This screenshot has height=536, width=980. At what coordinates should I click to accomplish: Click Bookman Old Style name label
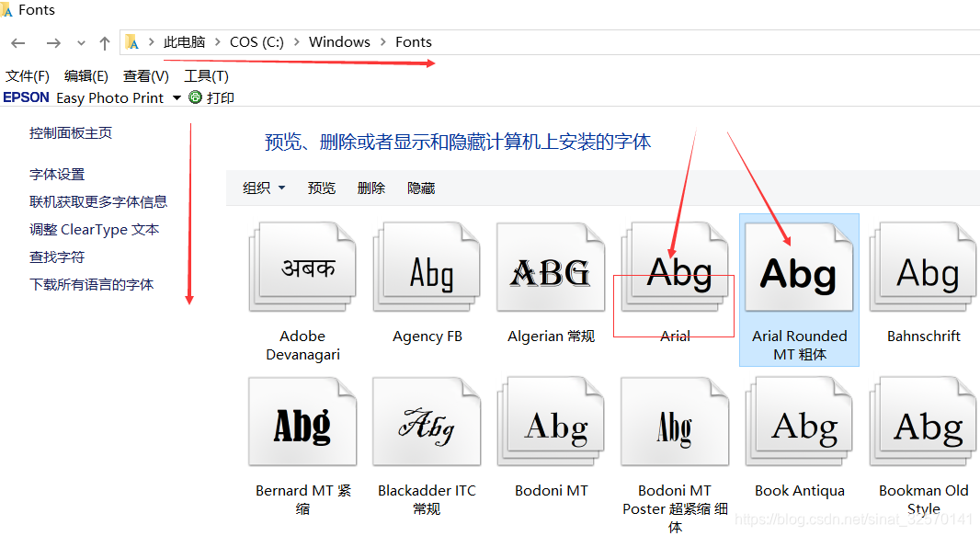[x=924, y=500]
